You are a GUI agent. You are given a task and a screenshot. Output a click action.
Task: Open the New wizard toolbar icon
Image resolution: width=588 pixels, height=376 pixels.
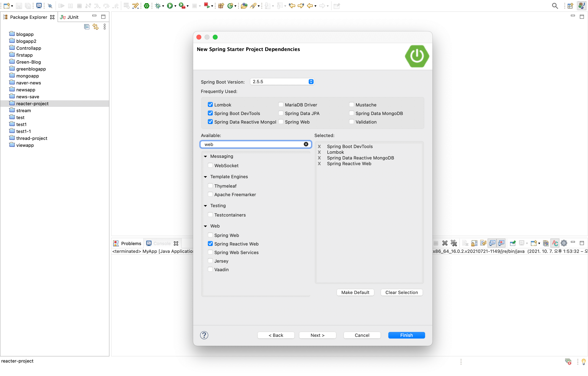[6, 6]
